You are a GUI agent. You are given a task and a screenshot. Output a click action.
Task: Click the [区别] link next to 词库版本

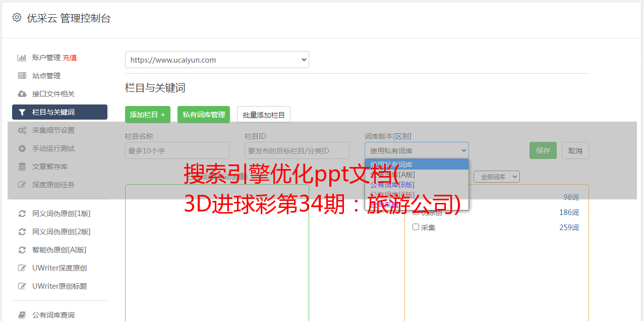point(402,136)
